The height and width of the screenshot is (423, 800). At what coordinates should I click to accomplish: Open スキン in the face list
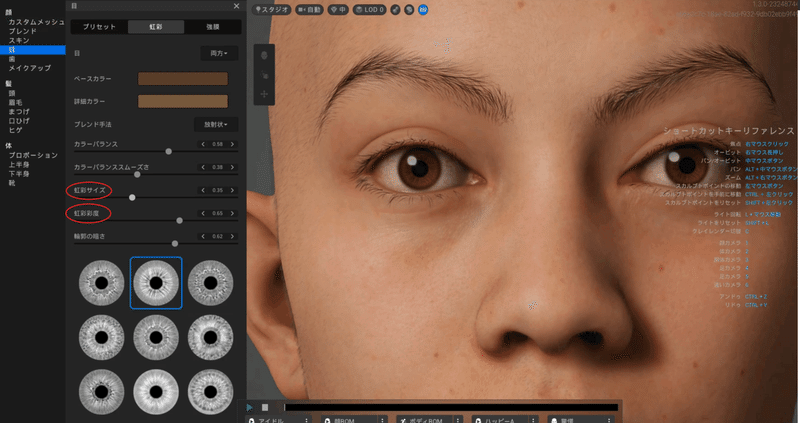click(19, 40)
